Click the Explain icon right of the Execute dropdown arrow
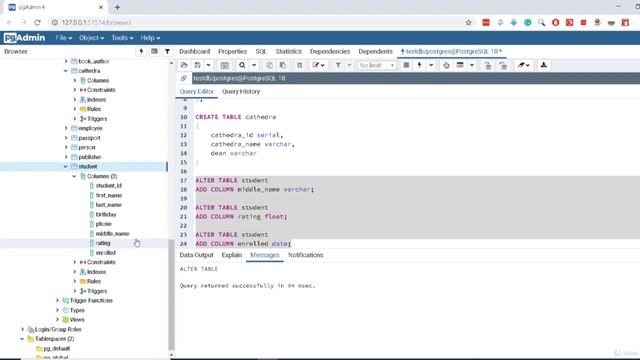This screenshot has width=640, height=360. (446, 65)
